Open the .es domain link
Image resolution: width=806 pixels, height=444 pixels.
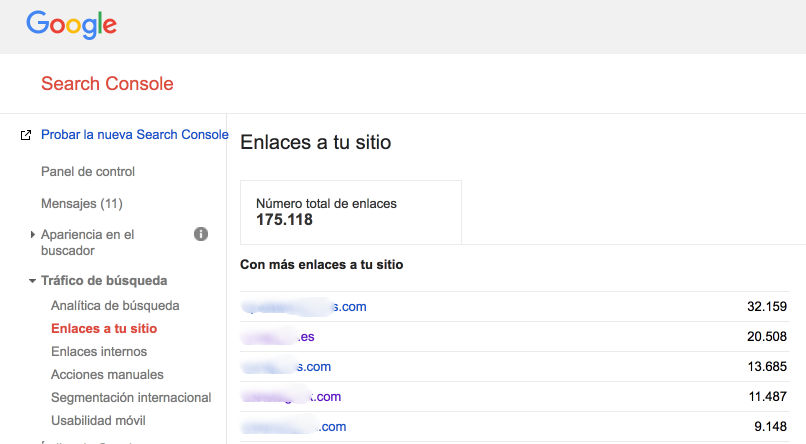pyautogui.click(x=278, y=337)
